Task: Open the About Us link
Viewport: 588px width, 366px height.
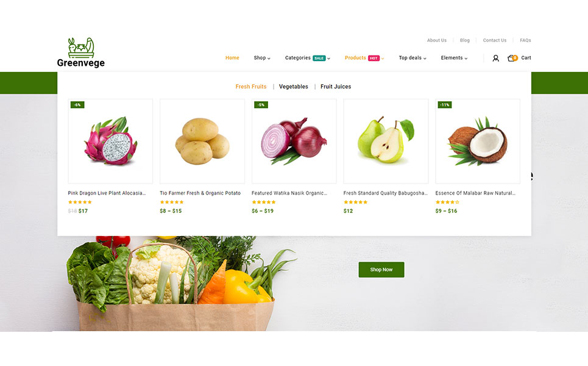Action: 437,40
